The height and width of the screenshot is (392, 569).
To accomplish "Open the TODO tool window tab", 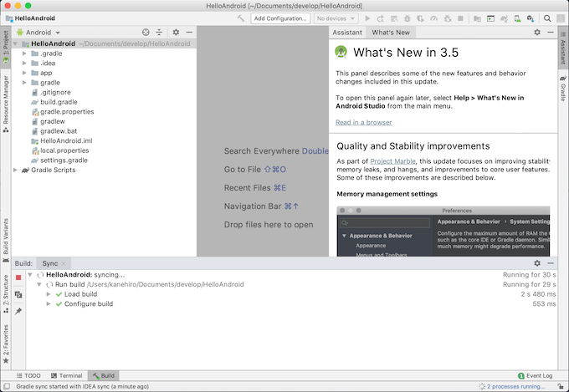I will pyautogui.click(x=28, y=375).
